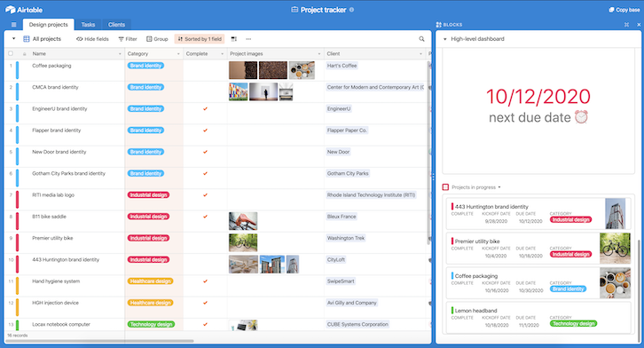Click the search magnifier icon
Screen dimensions: 644x348
[x=421, y=39]
